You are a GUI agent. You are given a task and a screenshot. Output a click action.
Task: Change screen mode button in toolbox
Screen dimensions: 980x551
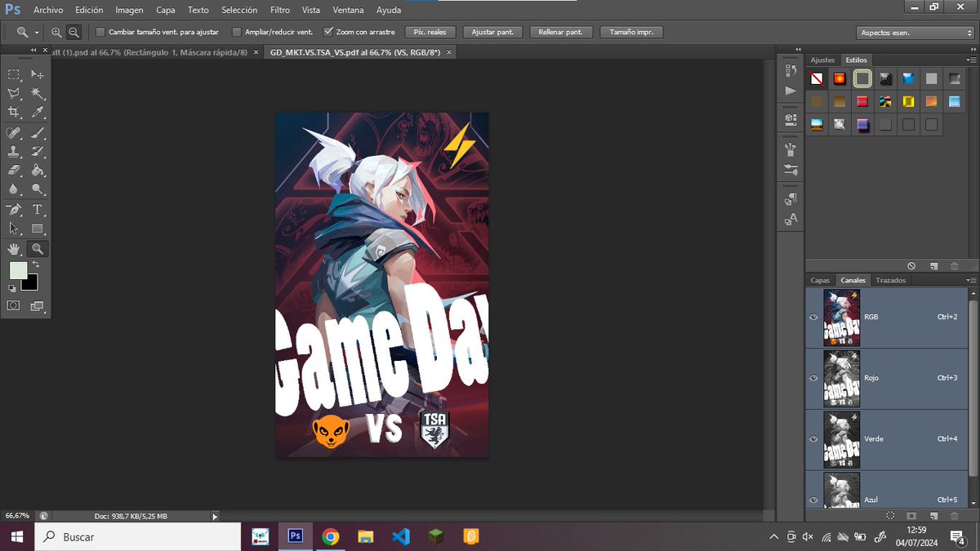tap(38, 305)
